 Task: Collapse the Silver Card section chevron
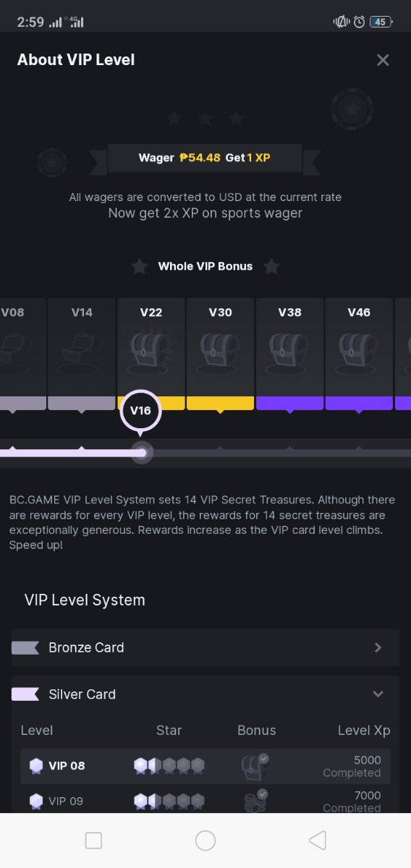coord(378,694)
